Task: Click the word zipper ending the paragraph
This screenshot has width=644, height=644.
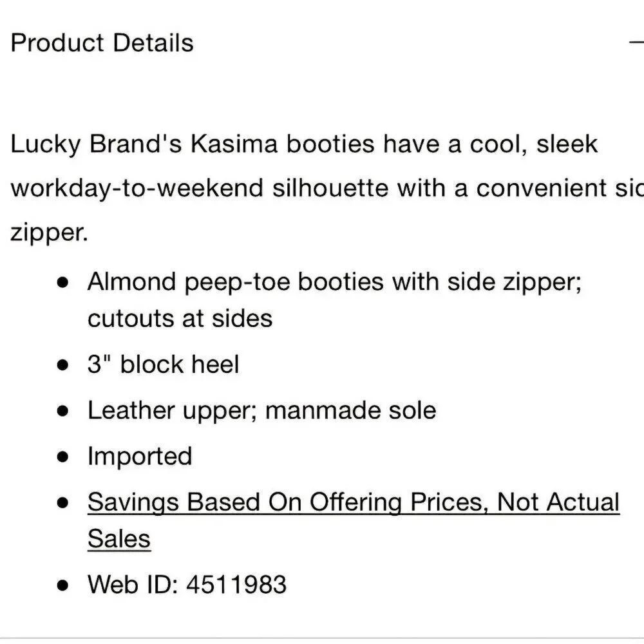Action: (49, 233)
